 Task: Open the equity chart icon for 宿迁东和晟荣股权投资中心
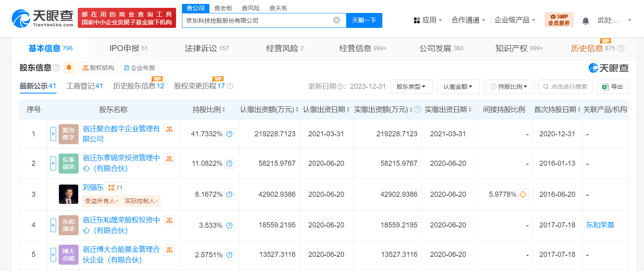pos(169,220)
